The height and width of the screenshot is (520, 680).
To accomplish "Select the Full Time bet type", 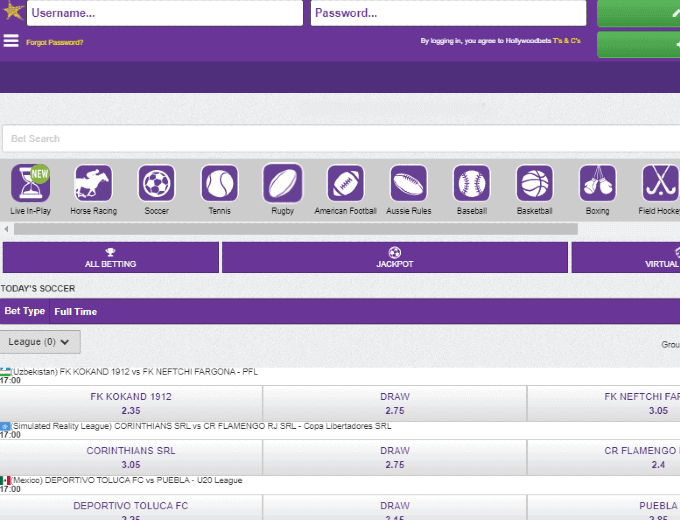I will click(75, 311).
